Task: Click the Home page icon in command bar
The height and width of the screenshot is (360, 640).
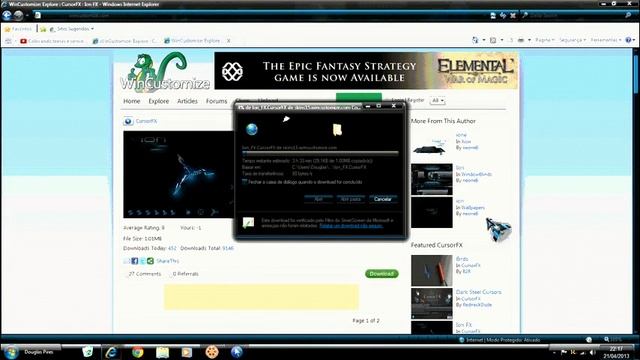Action: coord(475,40)
